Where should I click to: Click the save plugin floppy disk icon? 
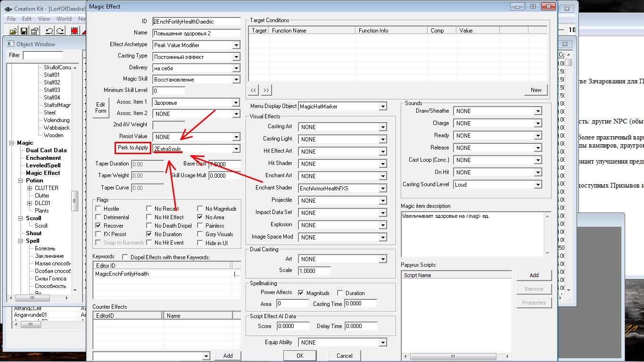point(24,31)
